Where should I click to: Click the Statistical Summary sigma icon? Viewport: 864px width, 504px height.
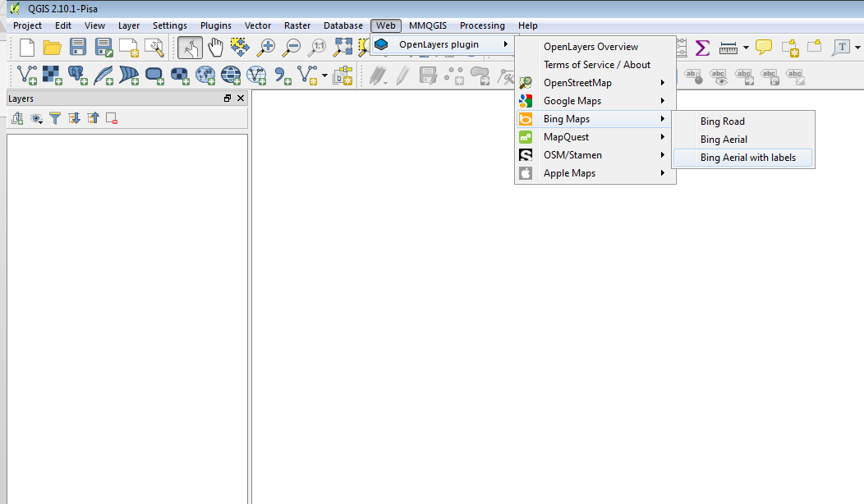(x=702, y=48)
